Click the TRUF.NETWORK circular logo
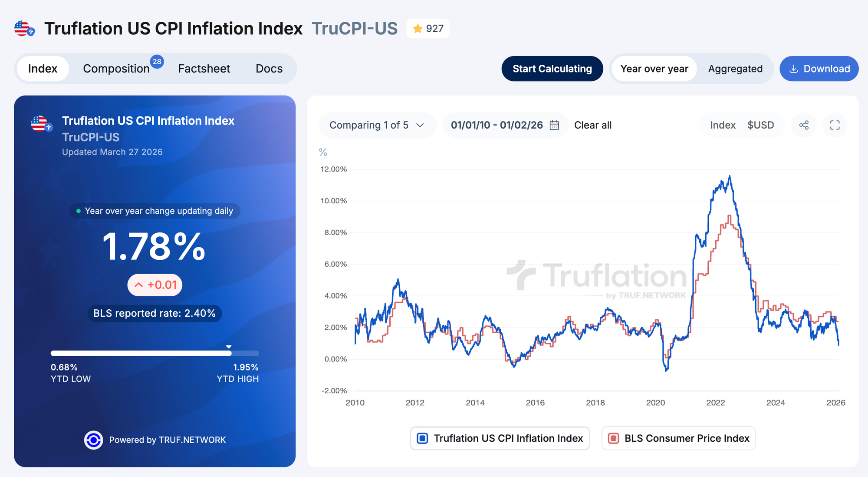 coord(93,440)
